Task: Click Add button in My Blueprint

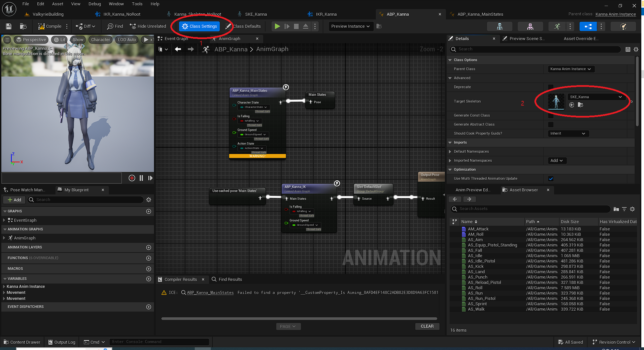Action: tap(14, 200)
